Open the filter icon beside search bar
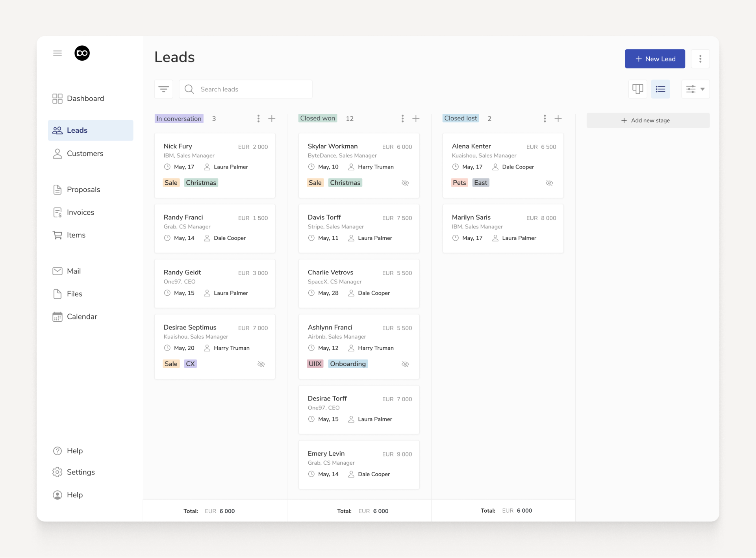 click(164, 89)
